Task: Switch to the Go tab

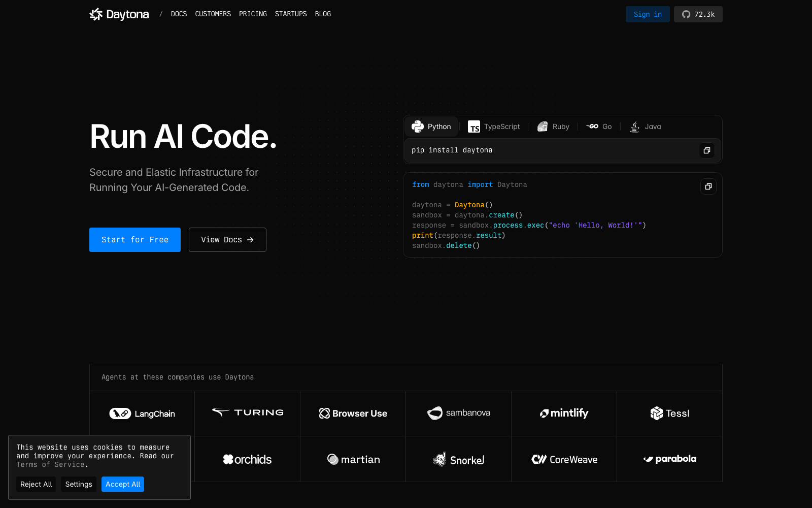Action: tap(599, 126)
